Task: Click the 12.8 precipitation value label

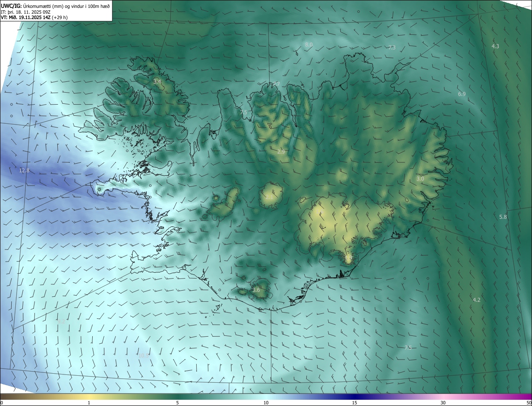Action: 25,171
